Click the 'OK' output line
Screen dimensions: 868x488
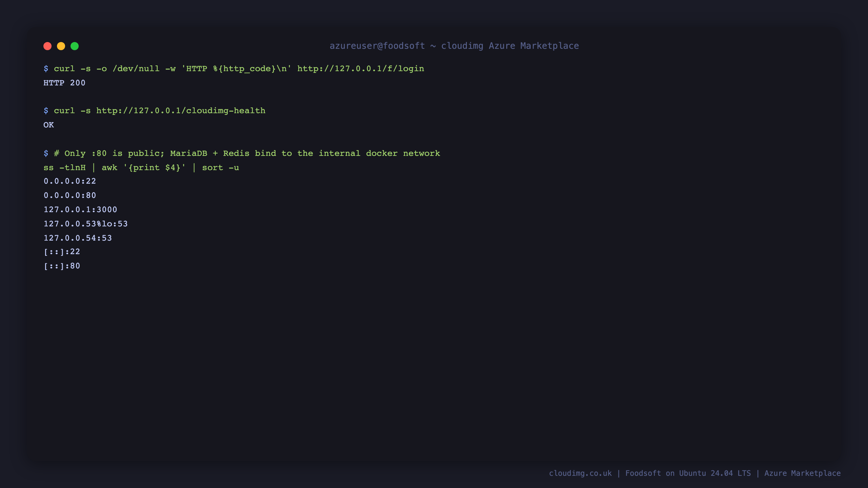click(48, 125)
